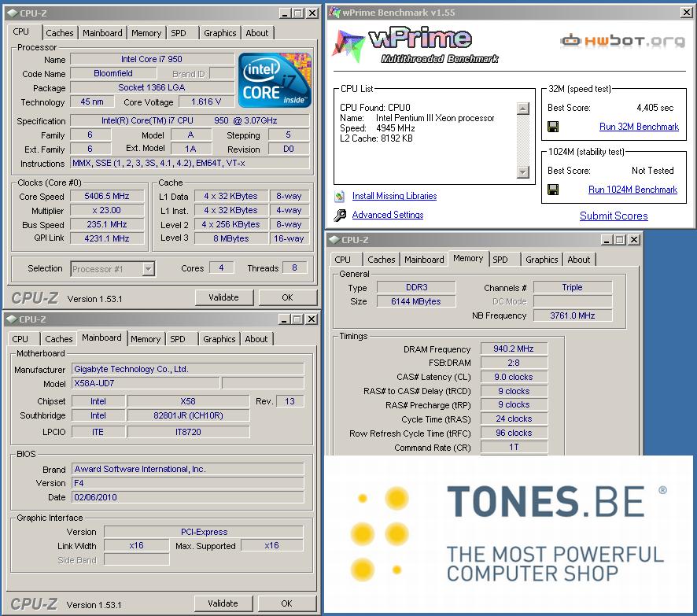Click the Run 1024M Benchmark link
The height and width of the screenshot is (616, 697).
tap(633, 190)
